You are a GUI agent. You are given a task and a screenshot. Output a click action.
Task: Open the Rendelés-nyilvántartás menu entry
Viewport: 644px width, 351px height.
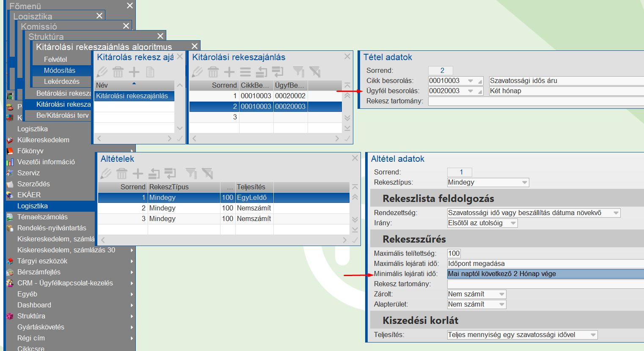52,228
